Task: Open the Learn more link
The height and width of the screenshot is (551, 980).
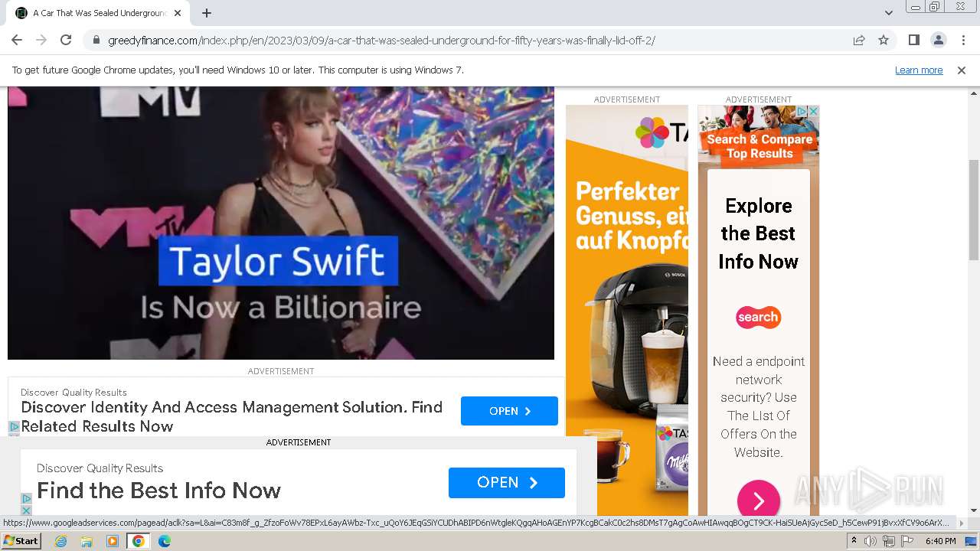Action: [919, 70]
